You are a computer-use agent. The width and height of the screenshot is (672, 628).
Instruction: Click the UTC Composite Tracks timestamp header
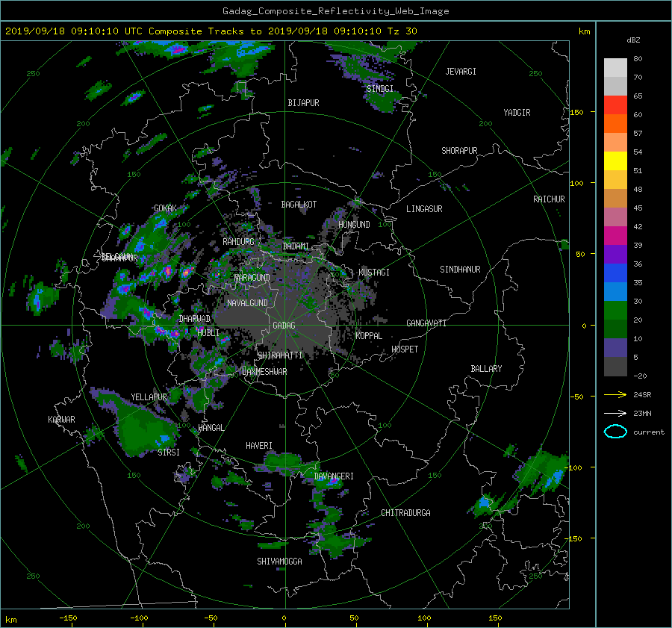click(x=211, y=31)
